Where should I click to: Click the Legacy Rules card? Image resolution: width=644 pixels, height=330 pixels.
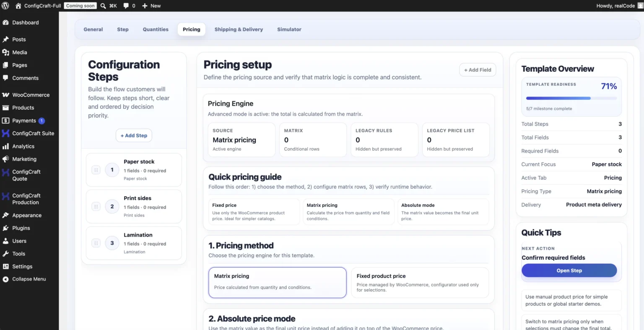pos(384,140)
